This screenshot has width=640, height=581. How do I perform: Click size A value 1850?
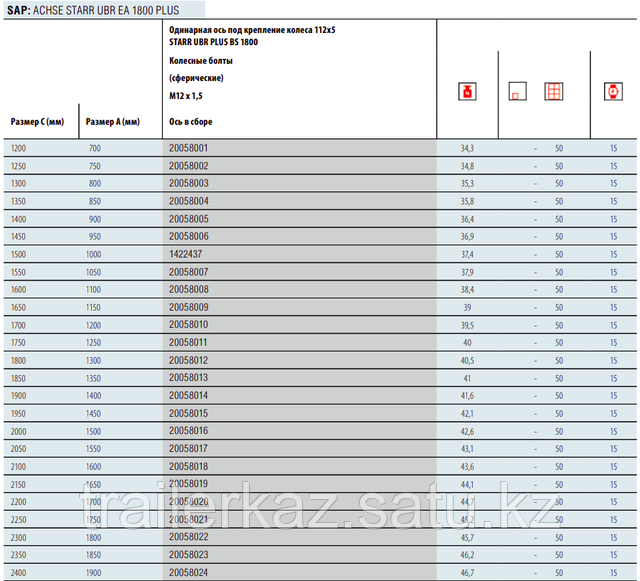(x=93, y=555)
